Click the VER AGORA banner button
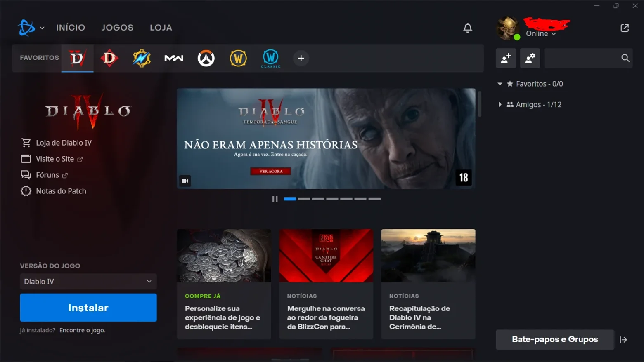This screenshot has width=644, height=362. (271, 171)
